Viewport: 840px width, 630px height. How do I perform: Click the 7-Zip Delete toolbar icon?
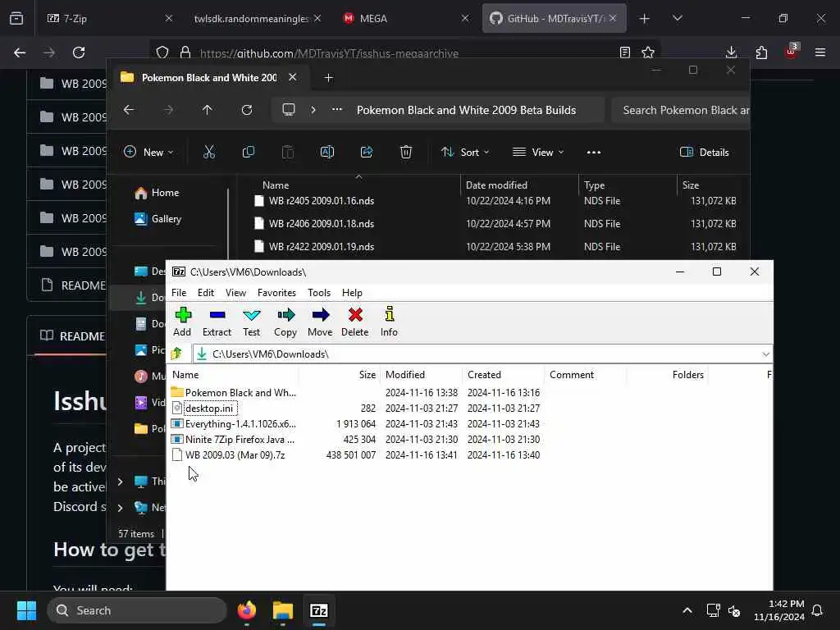354,322
